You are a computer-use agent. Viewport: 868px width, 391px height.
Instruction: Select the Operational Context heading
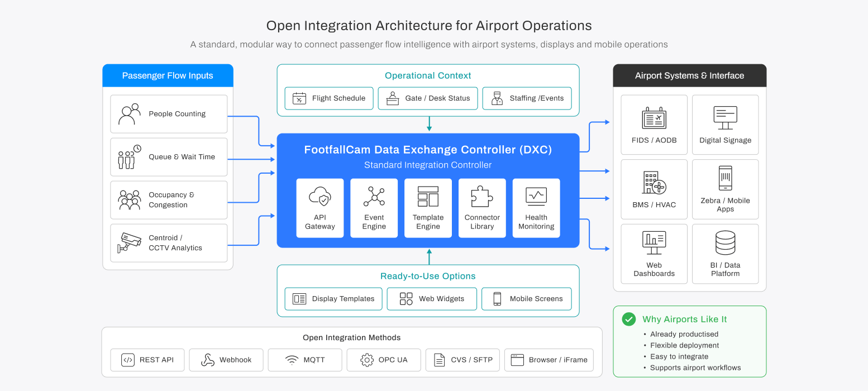point(428,75)
